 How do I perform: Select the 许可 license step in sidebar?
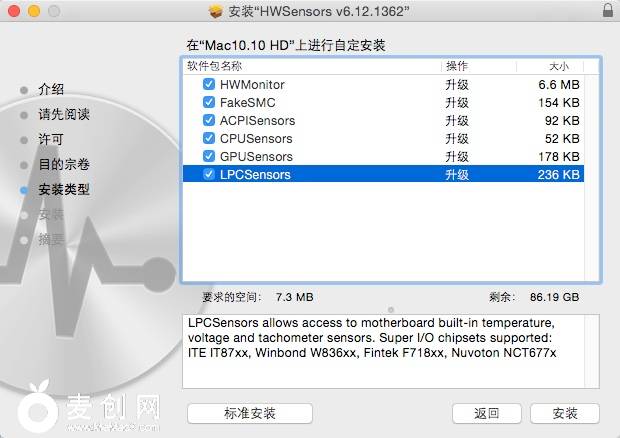tap(51, 140)
